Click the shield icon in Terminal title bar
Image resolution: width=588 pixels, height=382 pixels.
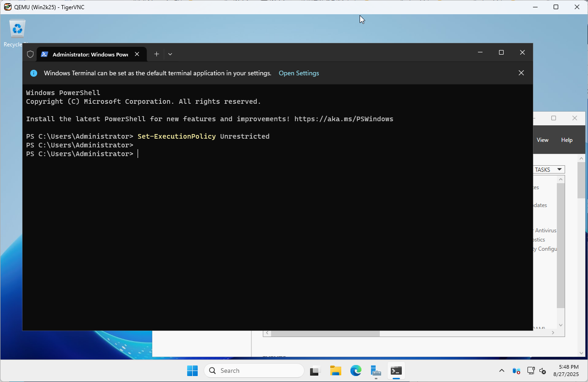(x=30, y=54)
